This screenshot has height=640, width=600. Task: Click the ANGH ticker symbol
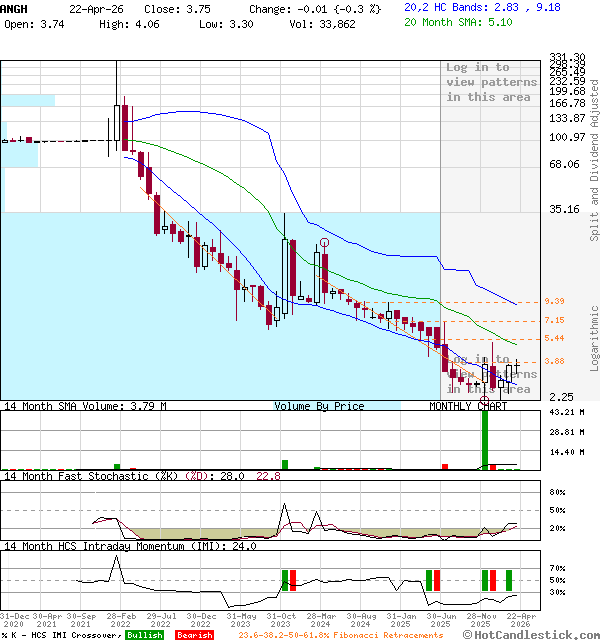point(15,8)
